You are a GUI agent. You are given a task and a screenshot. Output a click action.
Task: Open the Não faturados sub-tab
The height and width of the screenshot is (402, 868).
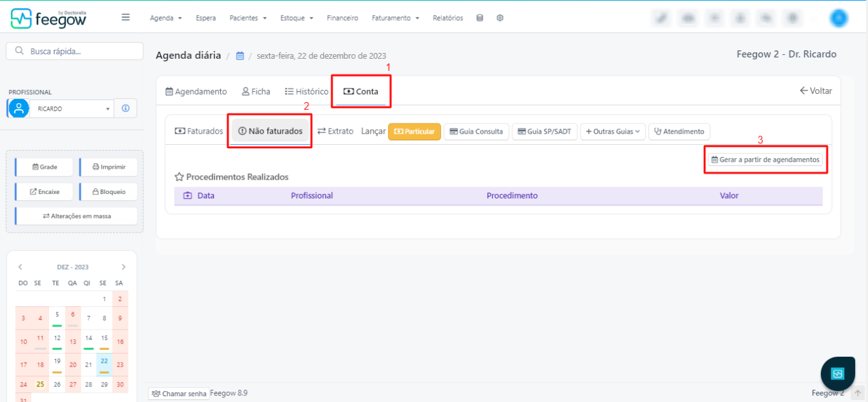[271, 131]
